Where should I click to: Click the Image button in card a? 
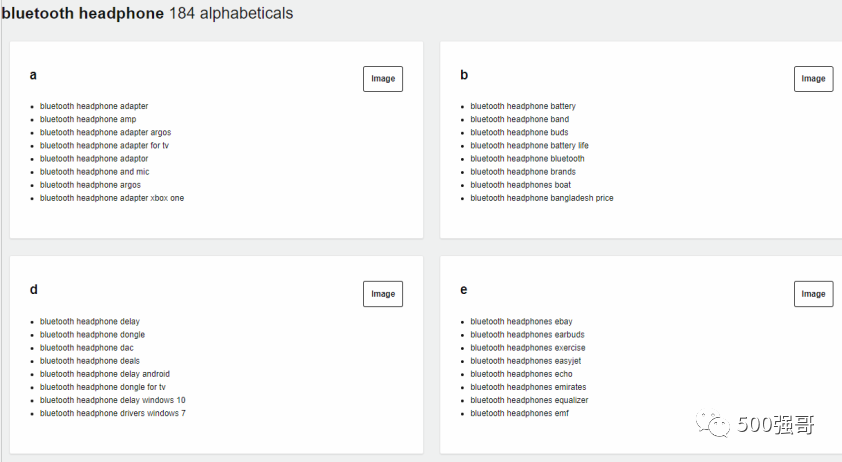(x=382, y=79)
